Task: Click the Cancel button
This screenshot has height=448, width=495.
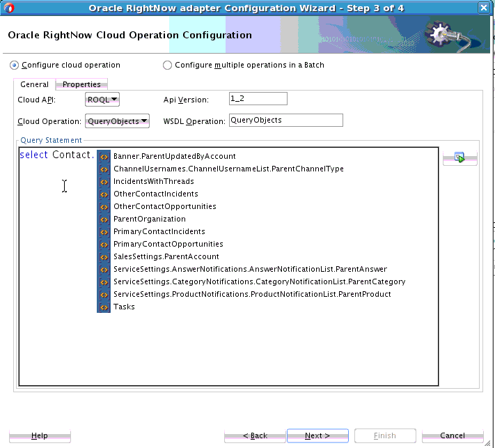Action: pos(453,435)
